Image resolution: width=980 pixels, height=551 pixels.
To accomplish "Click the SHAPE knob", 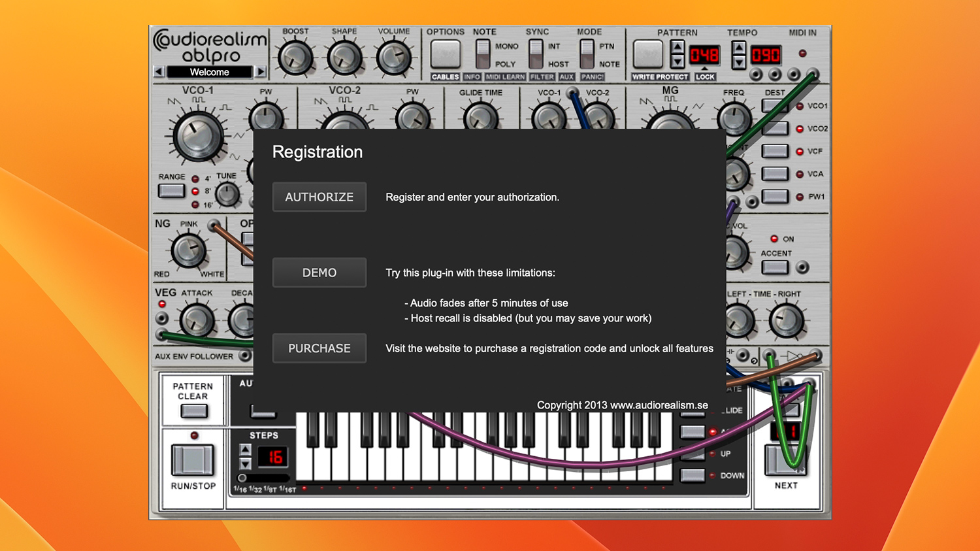I will [x=344, y=58].
